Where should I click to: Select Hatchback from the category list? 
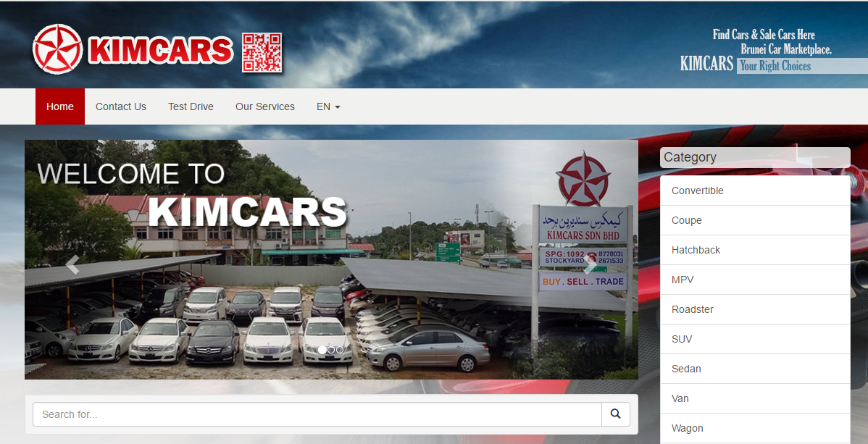coord(696,250)
